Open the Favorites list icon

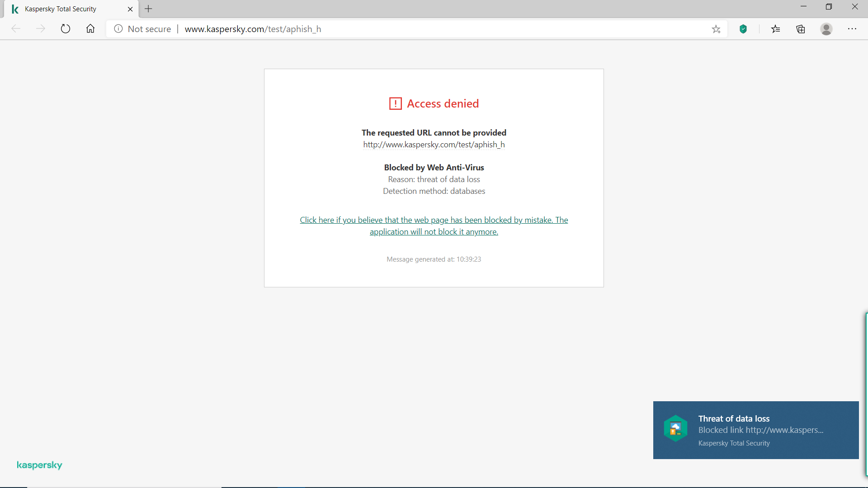pos(776,29)
